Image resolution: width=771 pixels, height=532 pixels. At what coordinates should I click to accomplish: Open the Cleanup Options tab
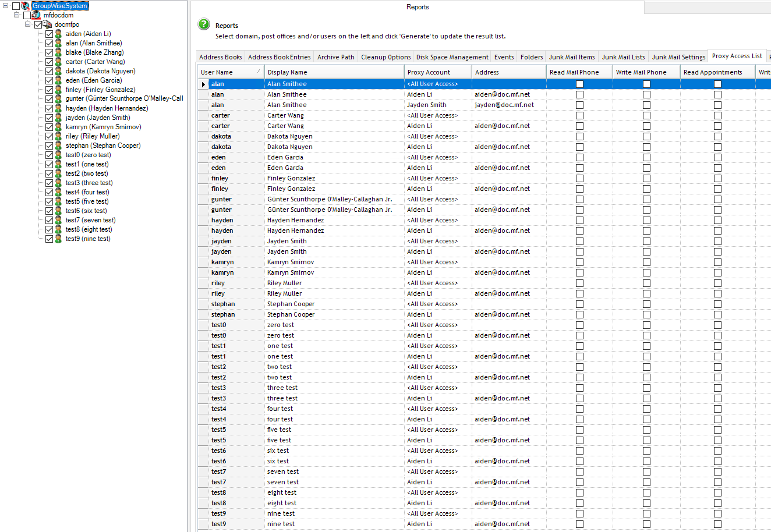pyautogui.click(x=386, y=57)
